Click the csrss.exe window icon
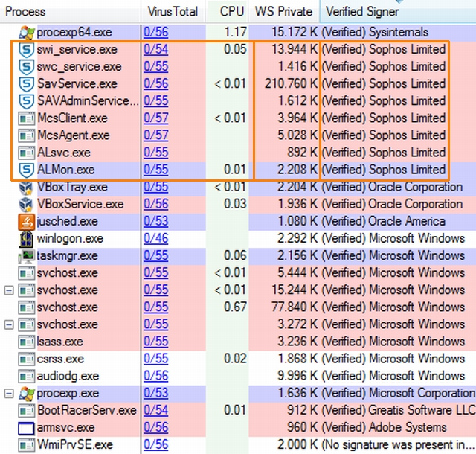 pyautogui.click(x=27, y=359)
